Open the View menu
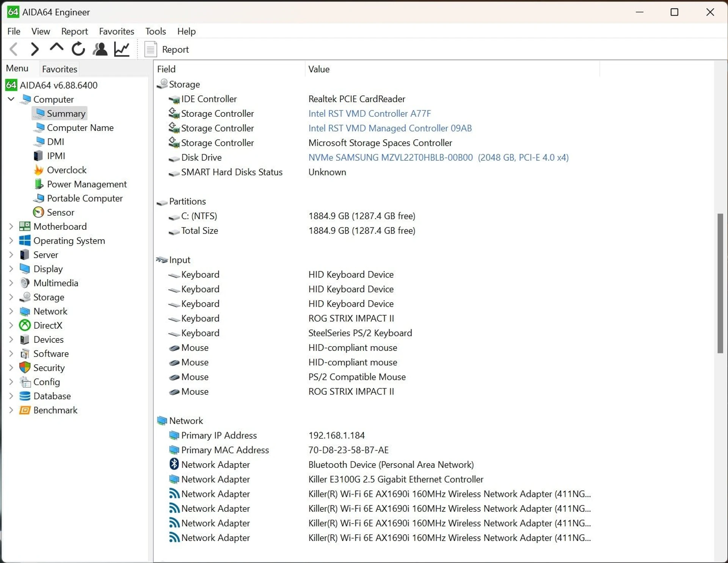Viewport: 728px width, 563px height. (x=41, y=31)
